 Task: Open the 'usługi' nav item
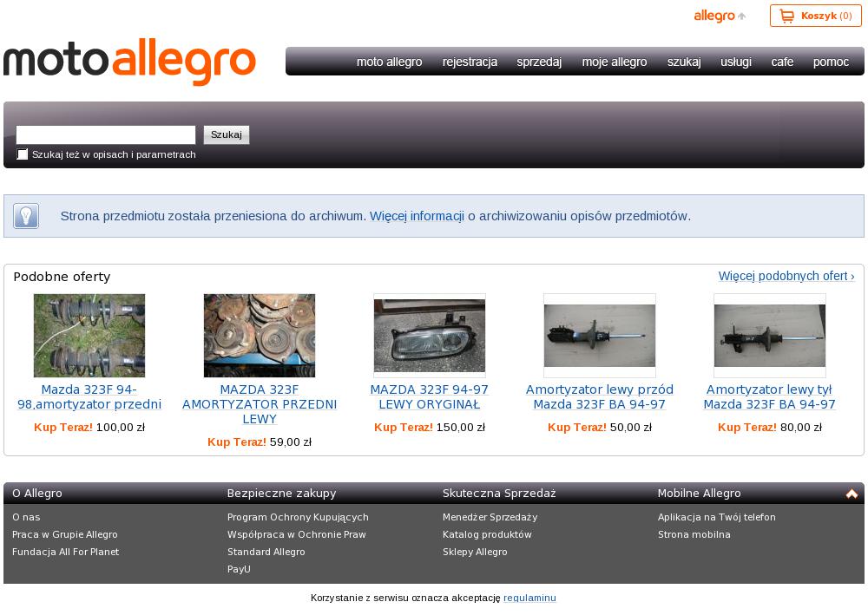click(x=736, y=62)
